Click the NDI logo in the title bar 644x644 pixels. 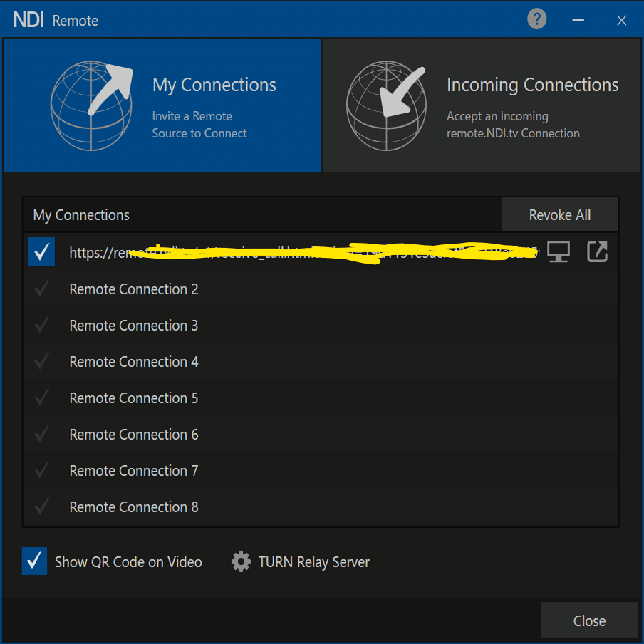click(28, 20)
